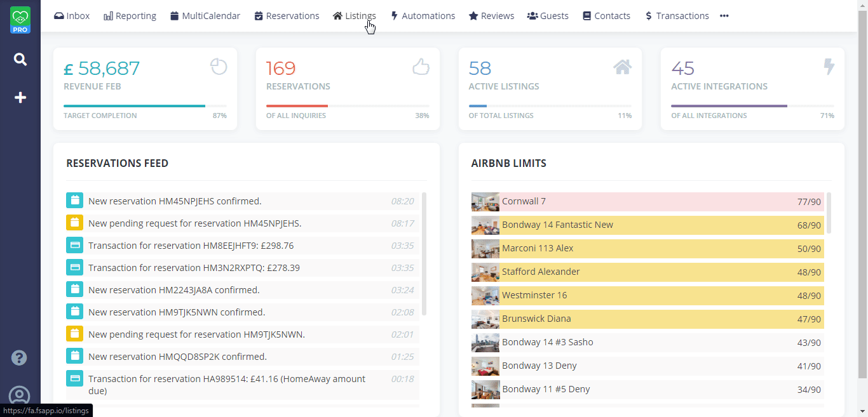Open Reservations in top navigation
Screen dimensions: 868x417
[x=287, y=16]
